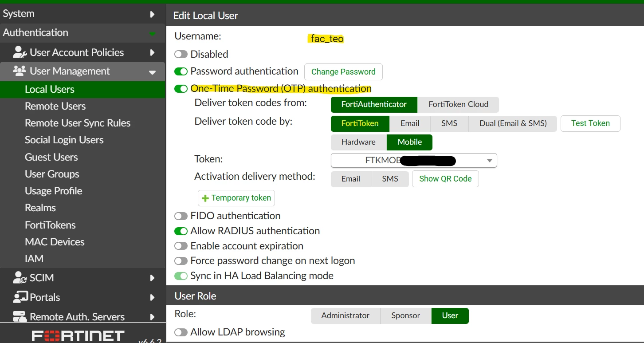Set role to Administrator

pos(346,315)
